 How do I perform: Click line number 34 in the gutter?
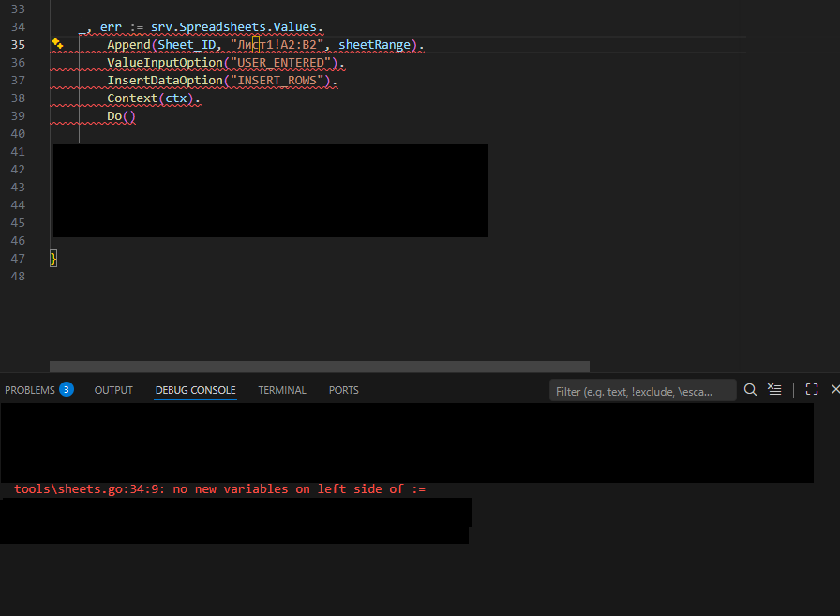pyautogui.click(x=18, y=27)
